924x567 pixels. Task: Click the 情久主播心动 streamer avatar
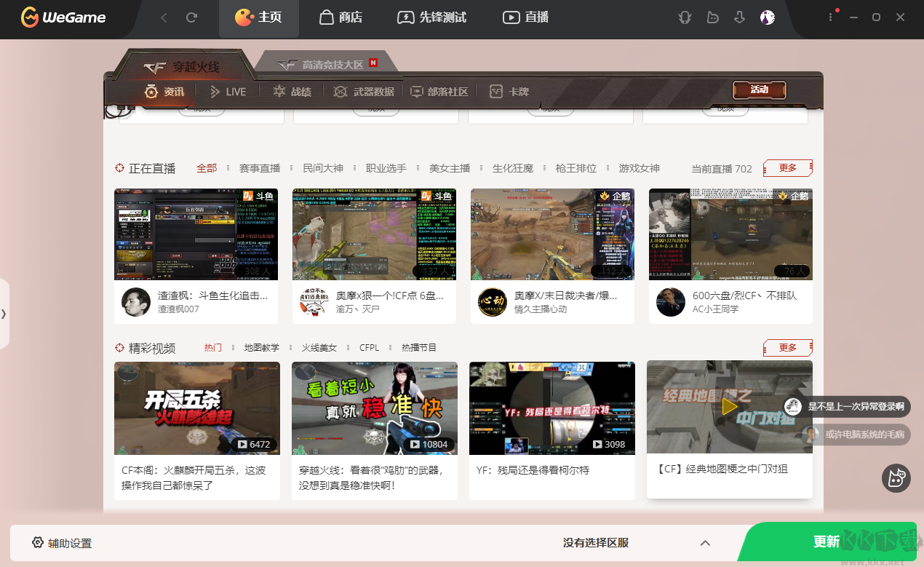pos(493,302)
